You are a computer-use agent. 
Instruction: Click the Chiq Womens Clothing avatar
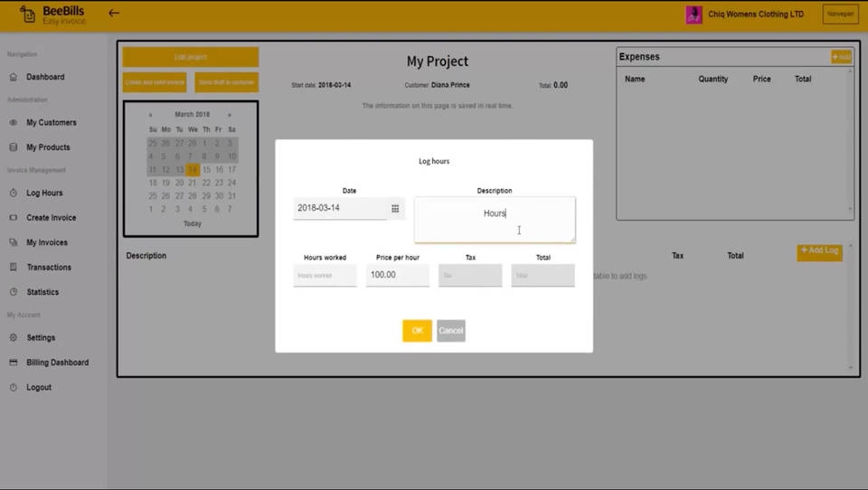click(693, 14)
